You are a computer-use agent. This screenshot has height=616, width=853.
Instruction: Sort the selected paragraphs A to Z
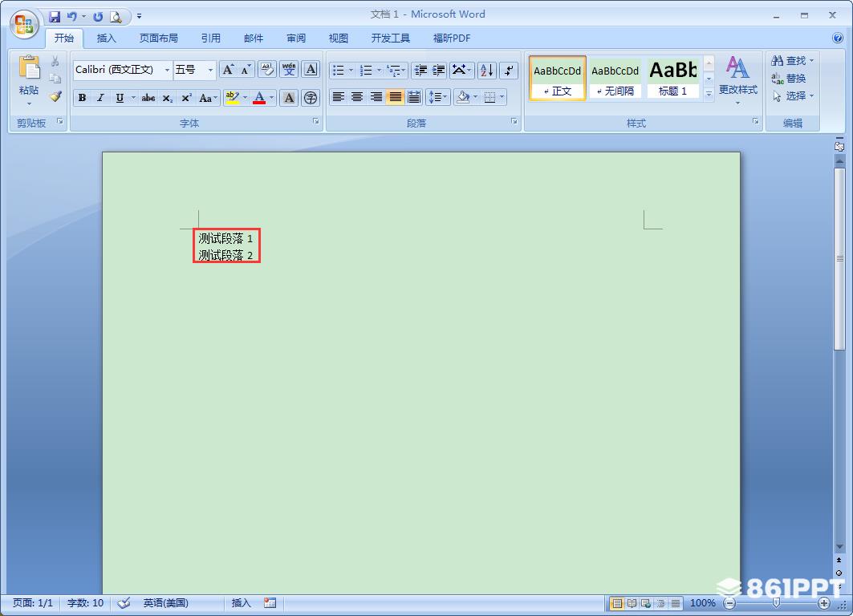(x=487, y=70)
